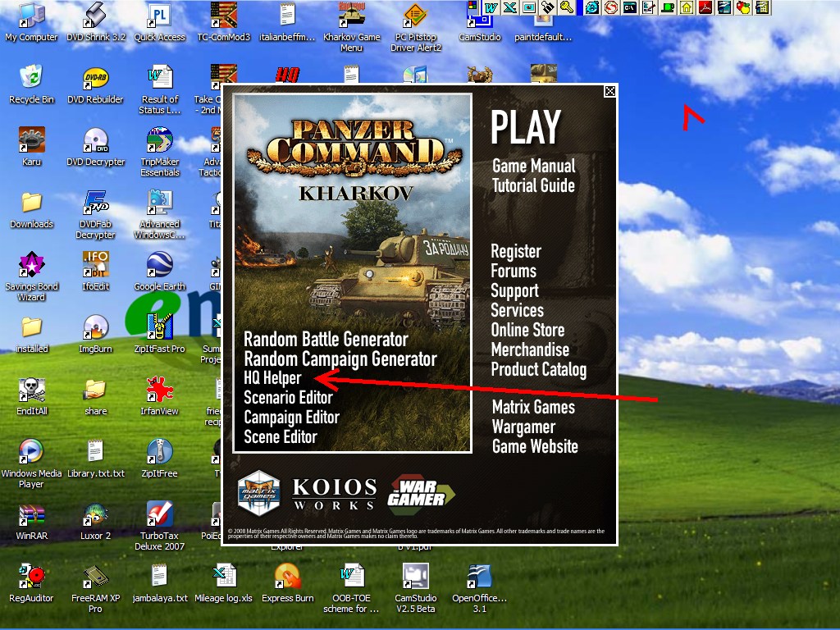Open DVDFab Decrypter shortcut
The image size is (840, 630).
95,214
